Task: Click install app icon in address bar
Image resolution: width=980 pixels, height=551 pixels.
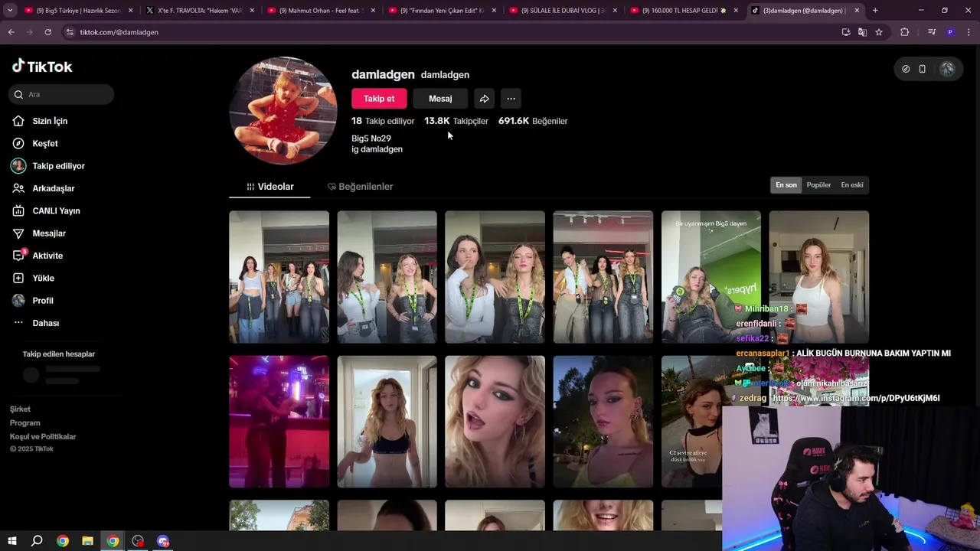Action: tap(845, 32)
